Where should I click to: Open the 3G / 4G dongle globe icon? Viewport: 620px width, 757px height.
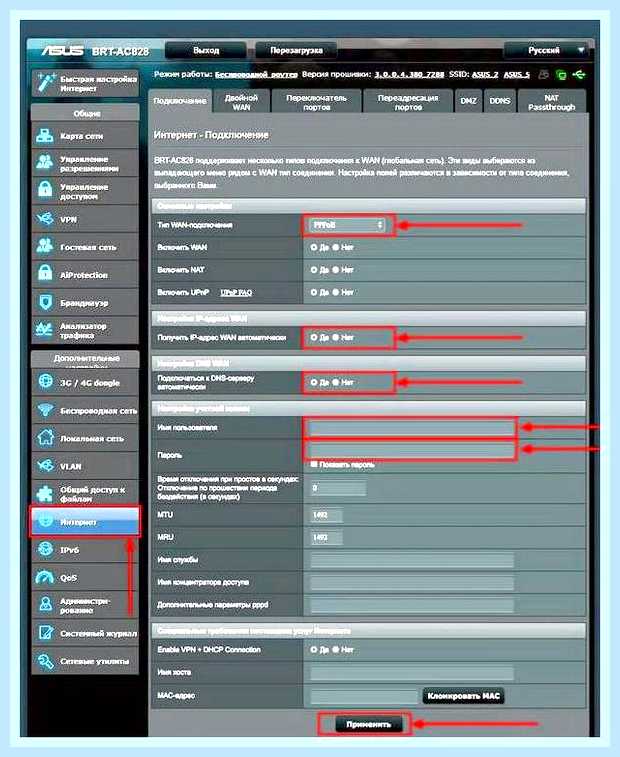click(45, 382)
